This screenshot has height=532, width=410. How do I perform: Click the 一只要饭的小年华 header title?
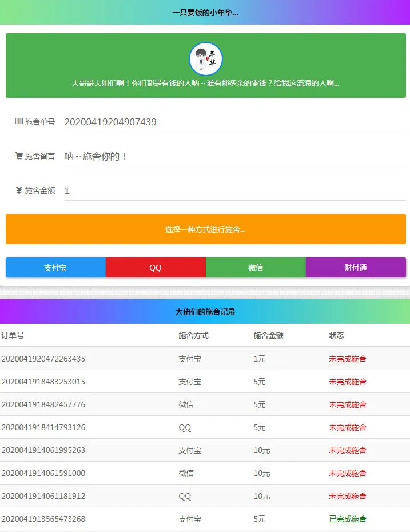pos(205,13)
